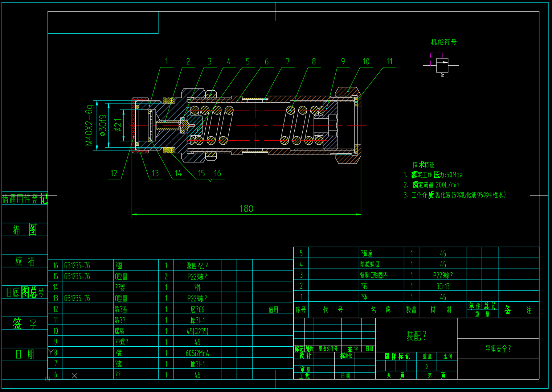The height and width of the screenshot is (392, 552).
Task: Select the 装配? title block text
Action: click(416, 336)
